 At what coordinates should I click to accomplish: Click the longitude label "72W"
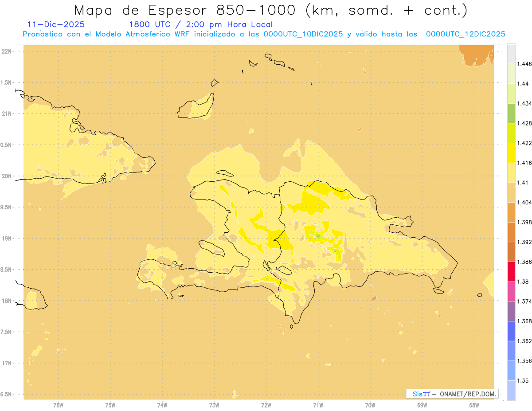point(266,405)
